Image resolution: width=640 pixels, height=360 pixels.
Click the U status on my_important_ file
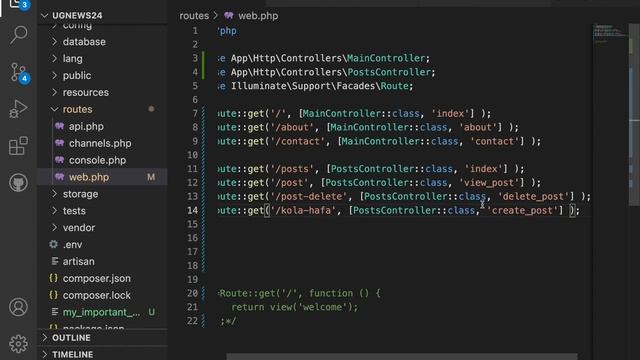(151, 312)
